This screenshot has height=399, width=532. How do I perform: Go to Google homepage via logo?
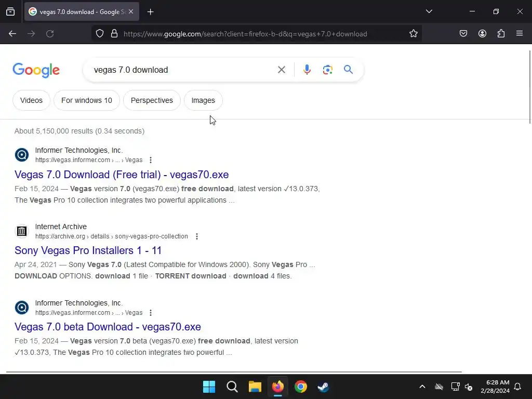pos(36,70)
